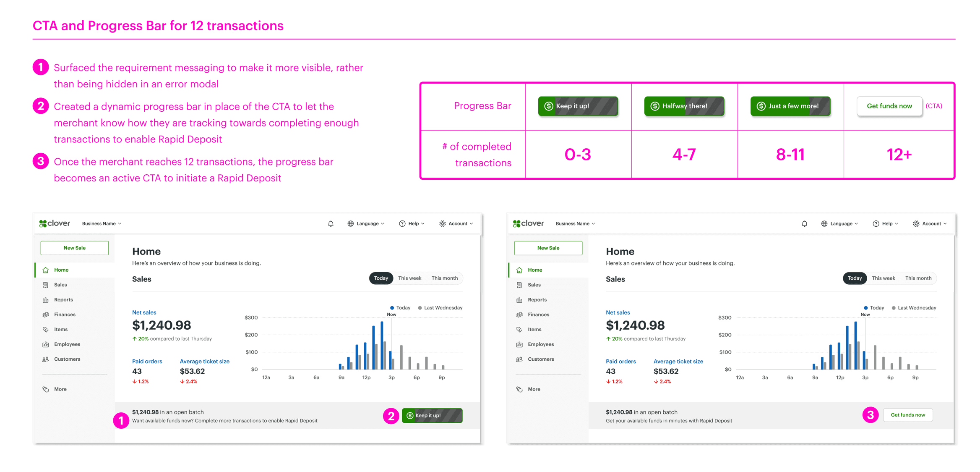Click the Language globe icon in right dashboard
This screenshot has height=472, width=980.
(x=824, y=224)
